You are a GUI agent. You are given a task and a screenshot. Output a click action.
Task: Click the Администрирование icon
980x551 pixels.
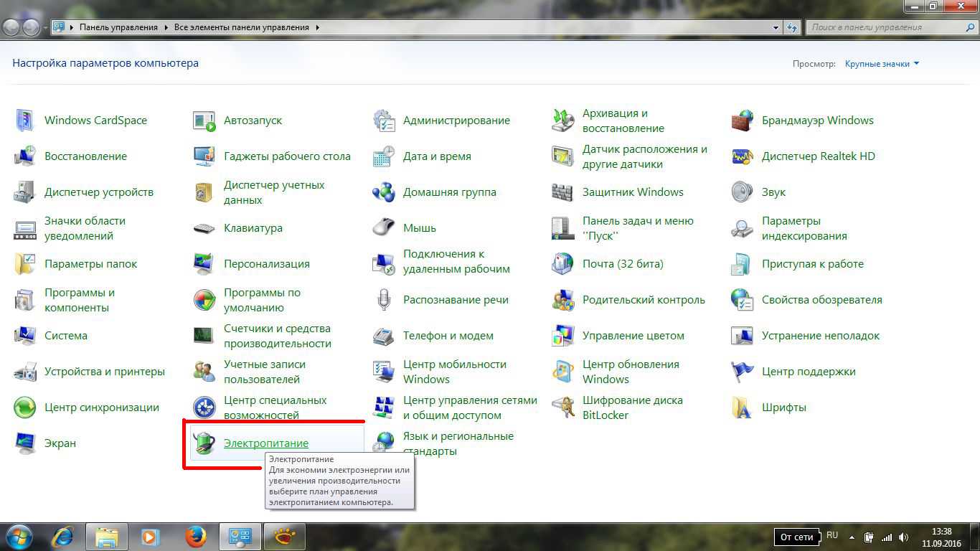click(x=384, y=121)
